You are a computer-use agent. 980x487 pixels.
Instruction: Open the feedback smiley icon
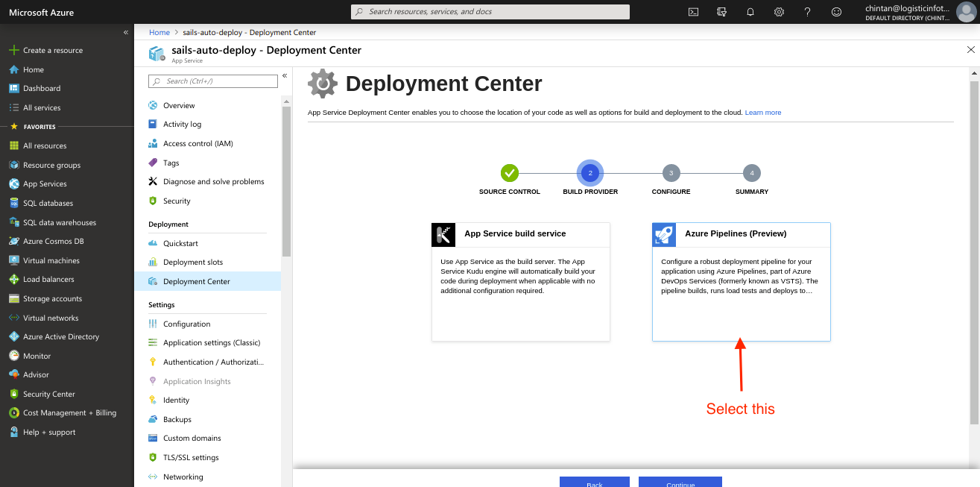836,12
